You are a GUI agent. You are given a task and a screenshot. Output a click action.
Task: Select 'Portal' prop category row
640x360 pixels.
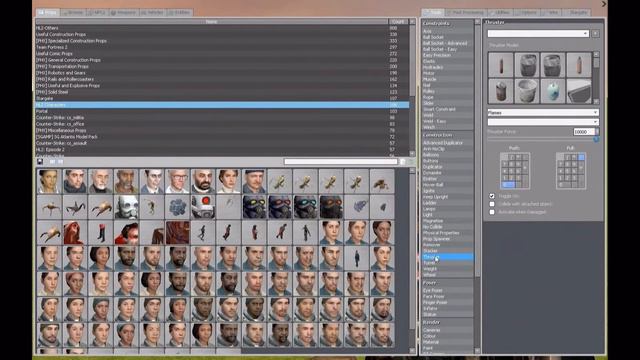pos(222,111)
